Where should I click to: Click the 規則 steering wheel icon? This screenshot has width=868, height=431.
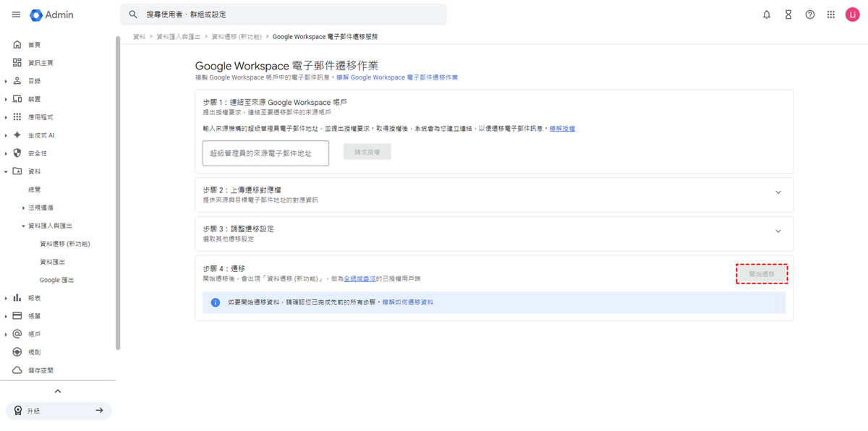(x=17, y=352)
